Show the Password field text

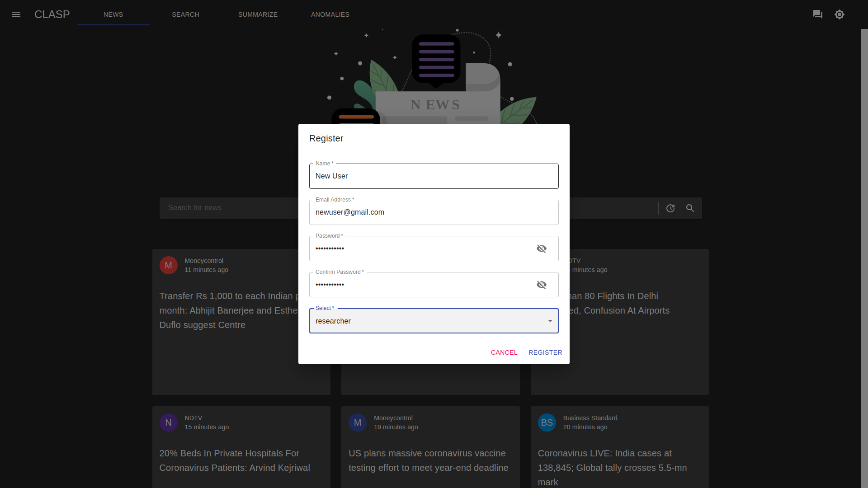click(x=541, y=249)
